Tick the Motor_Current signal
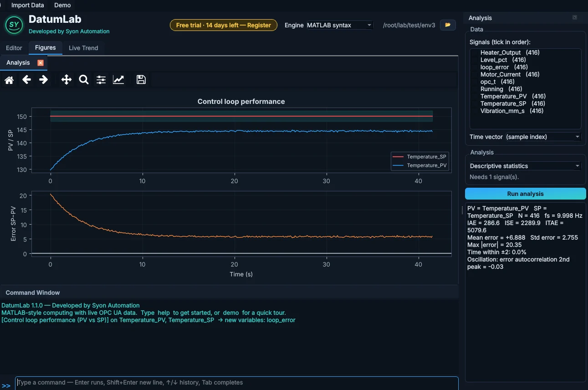The height and width of the screenshot is (390, 588). [x=475, y=74]
